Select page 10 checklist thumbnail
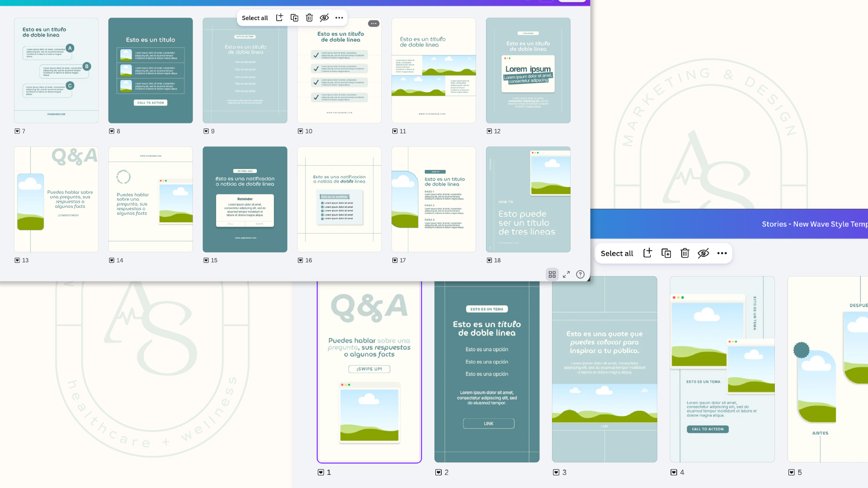The image size is (868, 488). point(339,70)
